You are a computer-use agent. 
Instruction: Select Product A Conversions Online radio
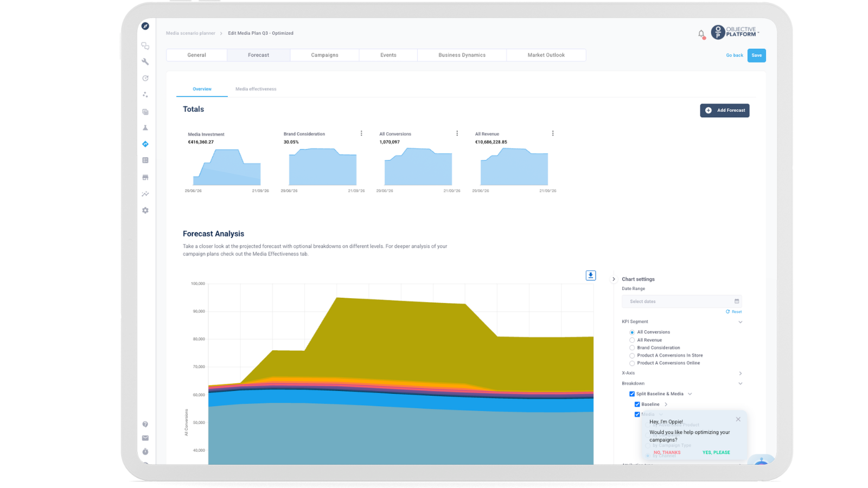tap(632, 363)
